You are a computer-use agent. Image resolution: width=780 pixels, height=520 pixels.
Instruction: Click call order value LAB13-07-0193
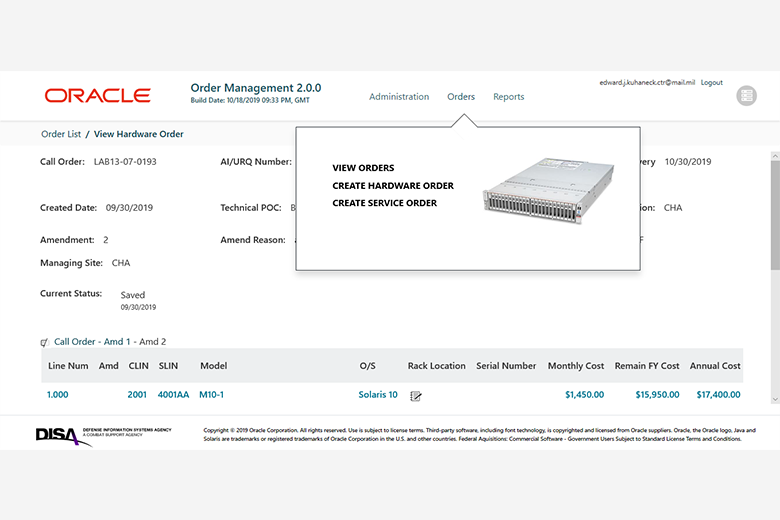point(125,162)
